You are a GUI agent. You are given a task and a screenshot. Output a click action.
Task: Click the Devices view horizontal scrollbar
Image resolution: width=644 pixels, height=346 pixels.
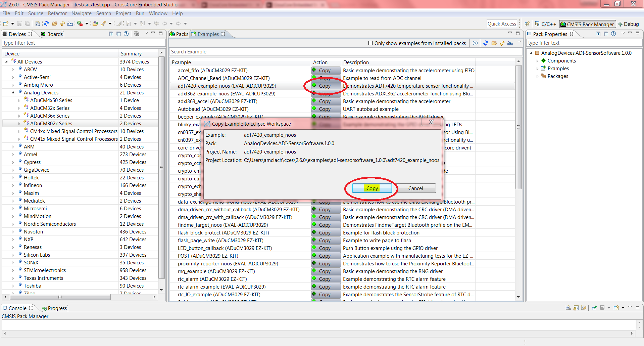[59, 297]
